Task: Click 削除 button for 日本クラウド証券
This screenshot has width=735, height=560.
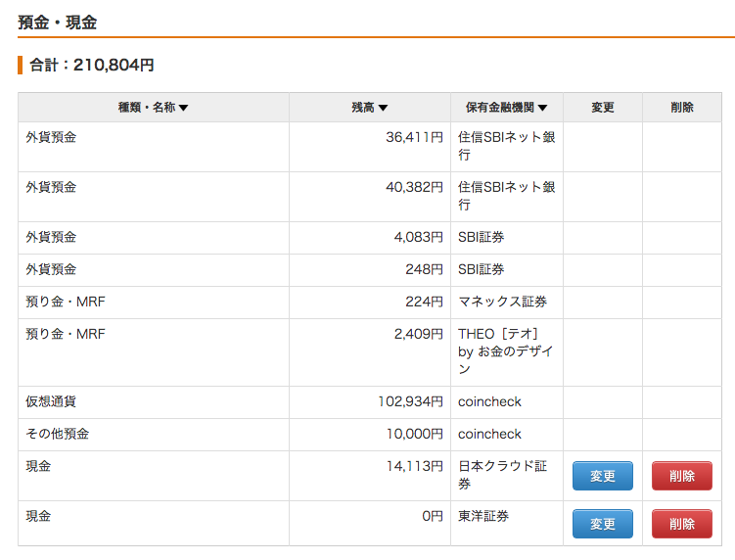Action: (681, 476)
